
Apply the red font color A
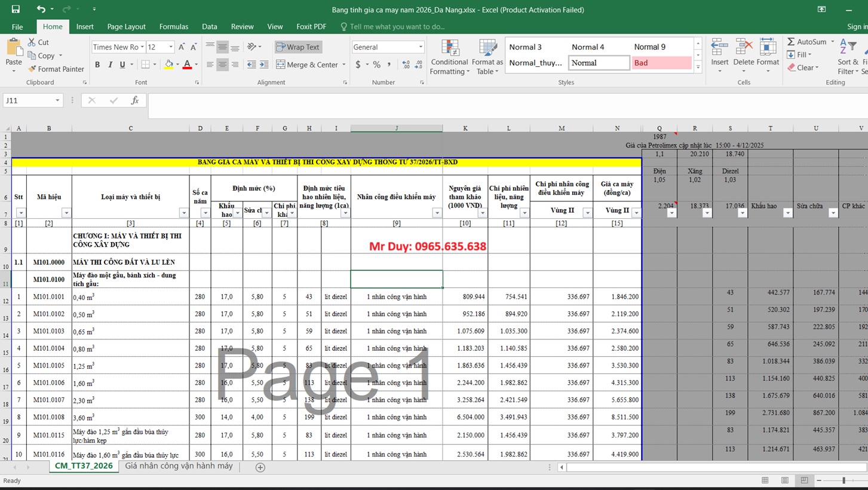[x=187, y=65]
